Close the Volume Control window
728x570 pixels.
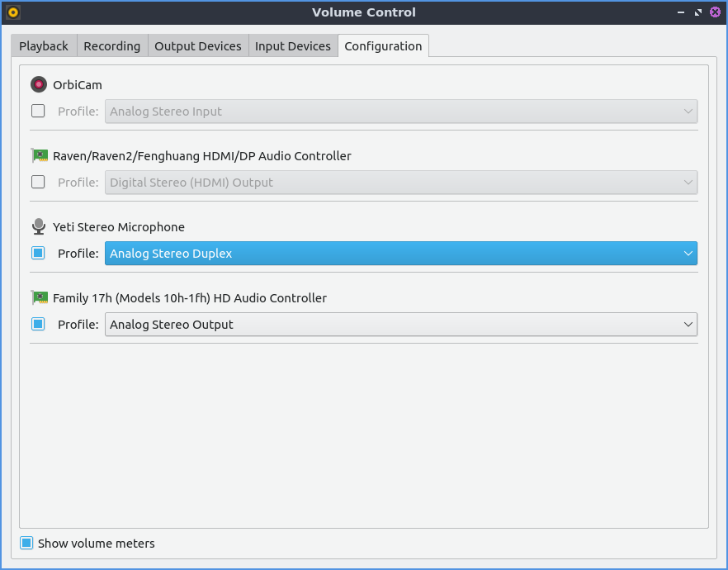pos(715,12)
